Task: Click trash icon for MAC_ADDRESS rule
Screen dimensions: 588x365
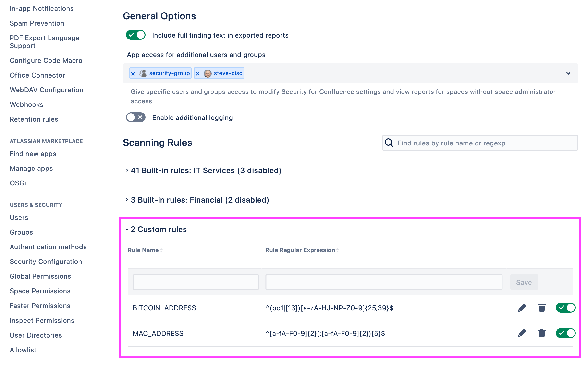Action: pos(542,333)
